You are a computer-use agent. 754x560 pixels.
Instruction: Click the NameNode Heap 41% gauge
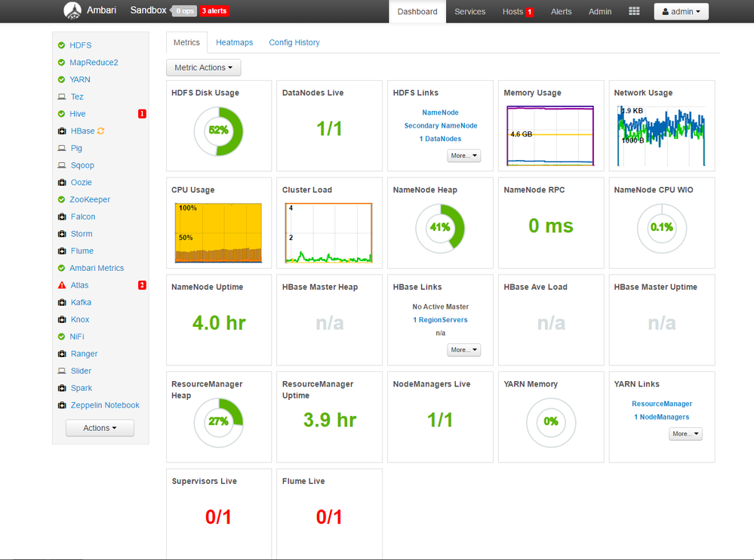point(440,229)
